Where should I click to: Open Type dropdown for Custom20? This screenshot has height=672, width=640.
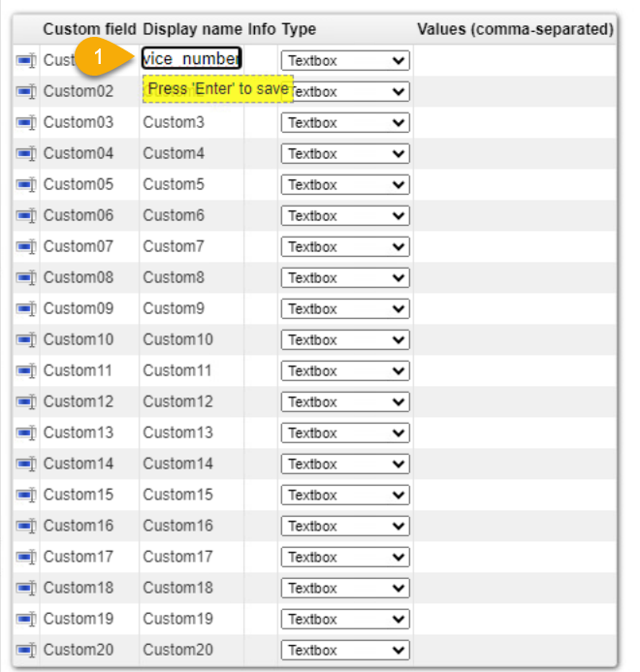[x=345, y=650]
